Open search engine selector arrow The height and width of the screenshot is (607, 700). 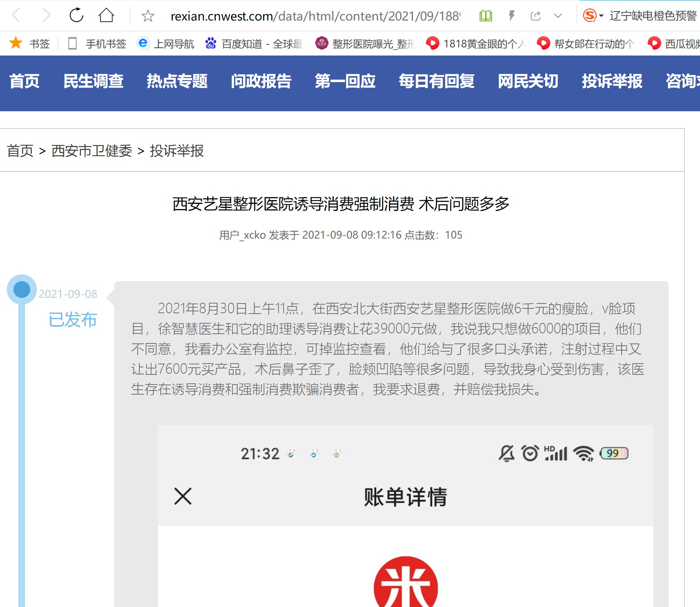coord(601,16)
